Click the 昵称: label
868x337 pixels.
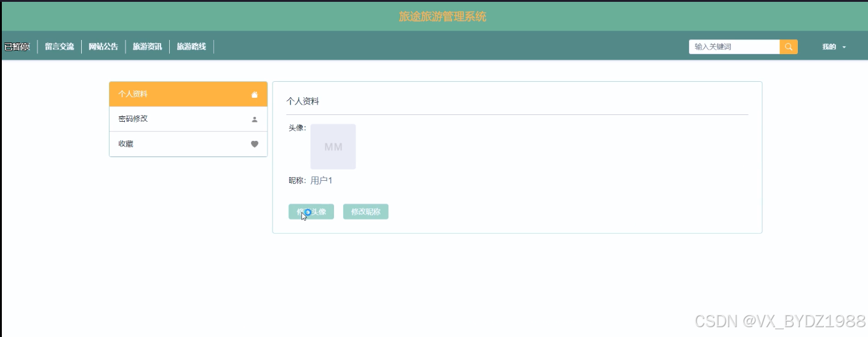tap(298, 180)
